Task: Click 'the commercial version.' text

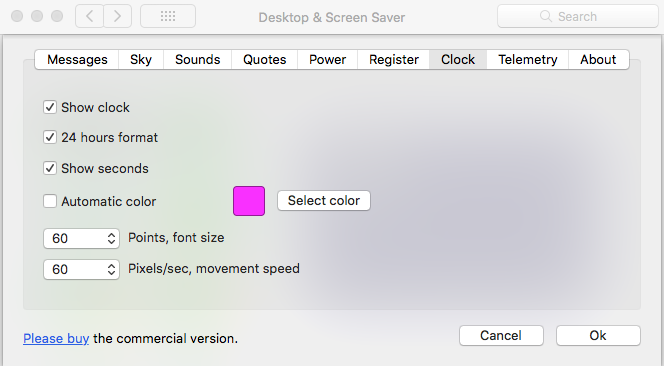Action: pyautogui.click(x=166, y=338)
